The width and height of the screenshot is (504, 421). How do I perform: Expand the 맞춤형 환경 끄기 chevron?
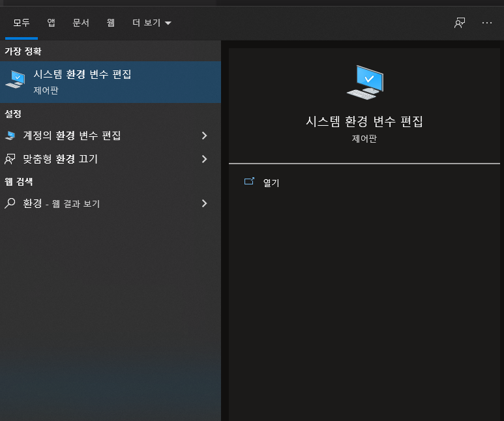tap(204, 159)
